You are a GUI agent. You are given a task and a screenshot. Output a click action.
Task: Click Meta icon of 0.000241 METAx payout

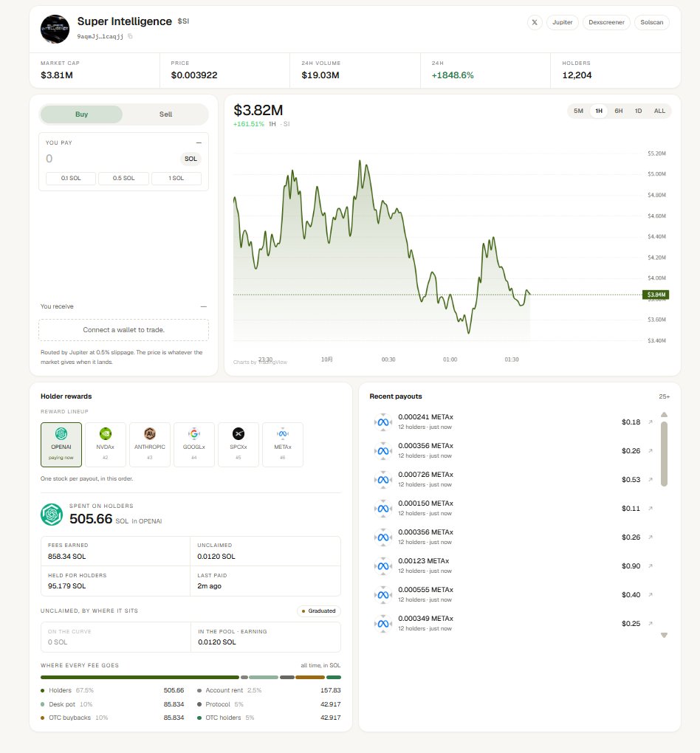(383, 422)
